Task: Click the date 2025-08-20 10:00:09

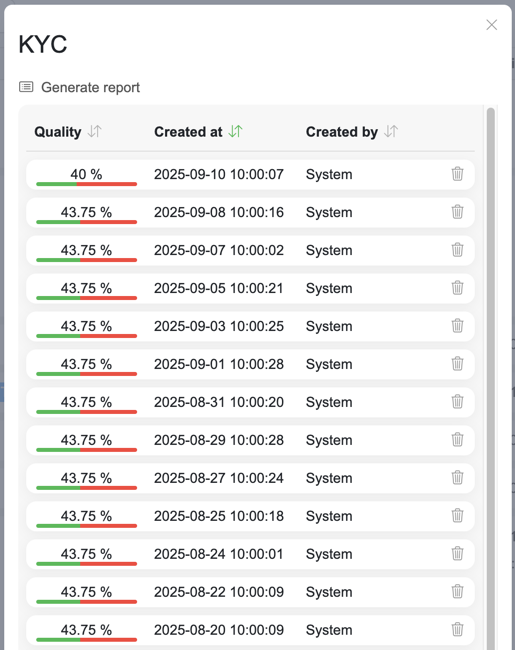Action: (x=219, y=630)
